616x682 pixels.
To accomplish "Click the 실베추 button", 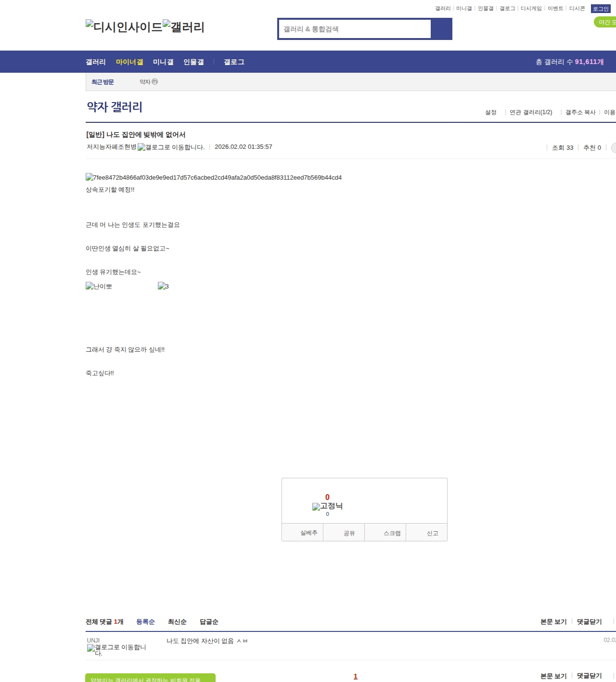I will 308,533.
